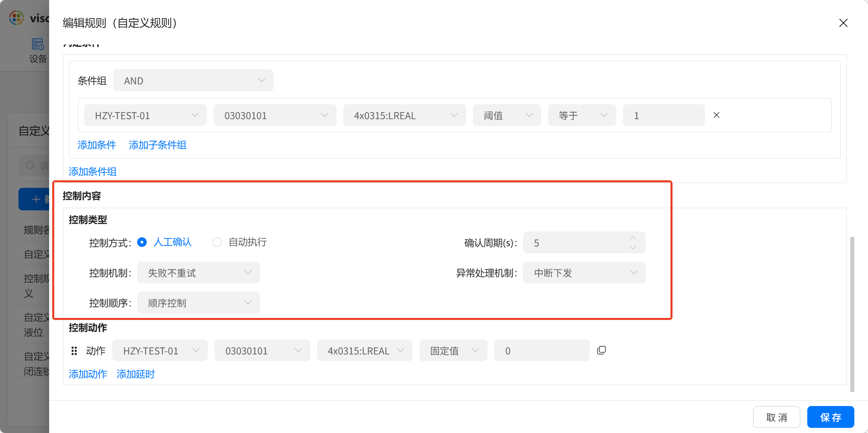The height and width of the screenshot is (433, 868).
Task: Open the condition 4x0315:LREAL dropdown
Action: tap(405, 115)
